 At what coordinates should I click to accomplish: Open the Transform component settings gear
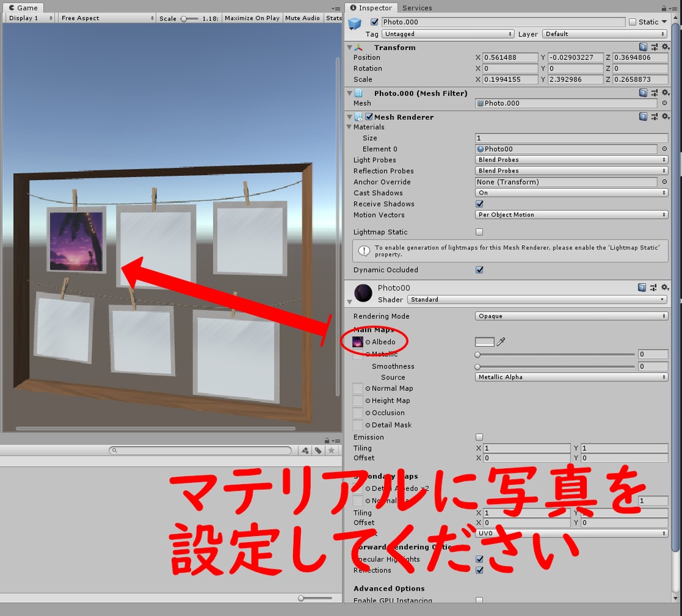[665, 47]
